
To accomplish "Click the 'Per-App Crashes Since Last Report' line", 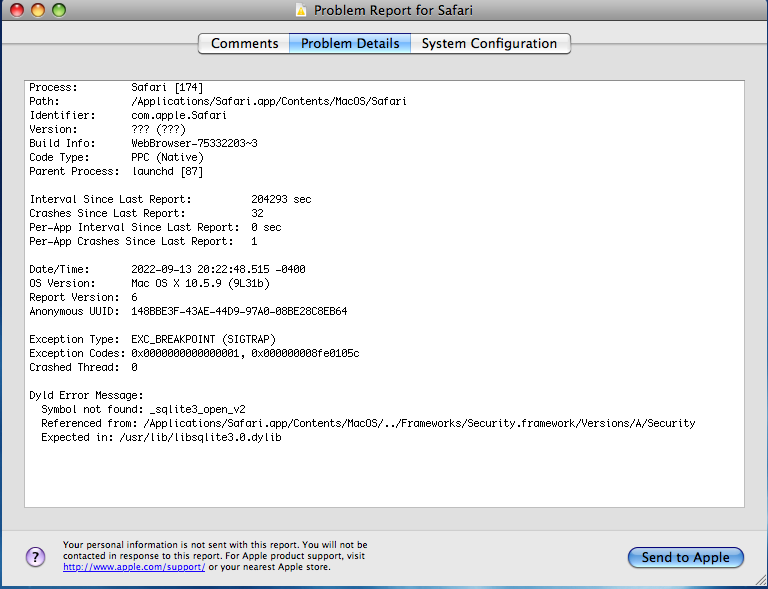I will click(143, 241).
